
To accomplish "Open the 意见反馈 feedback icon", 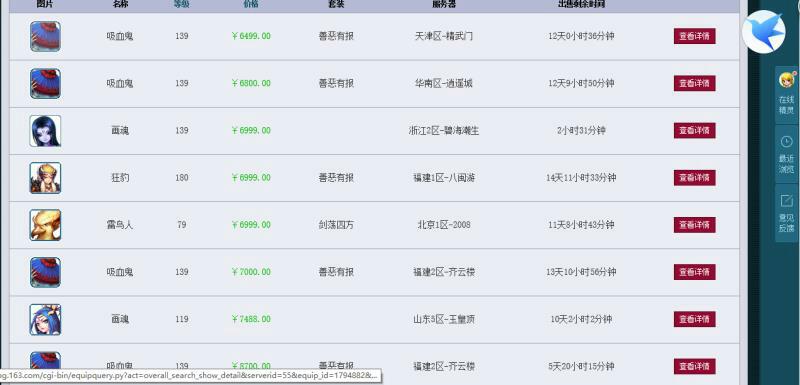I will [x=786, y=213].
